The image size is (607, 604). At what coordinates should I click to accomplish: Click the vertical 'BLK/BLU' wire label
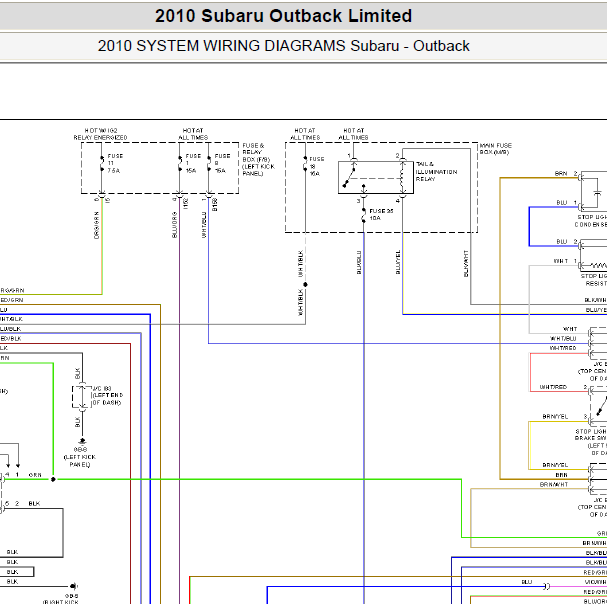[x=359, y=263]
